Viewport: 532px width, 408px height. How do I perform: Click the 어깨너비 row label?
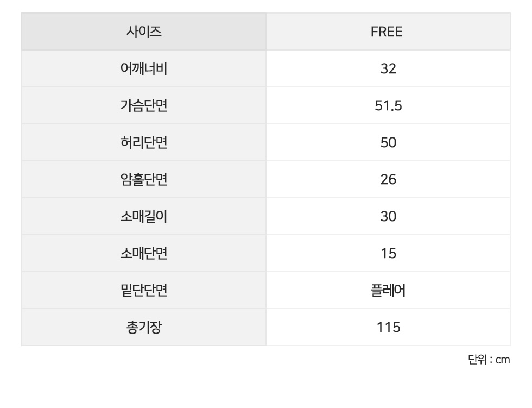(144, 69)
